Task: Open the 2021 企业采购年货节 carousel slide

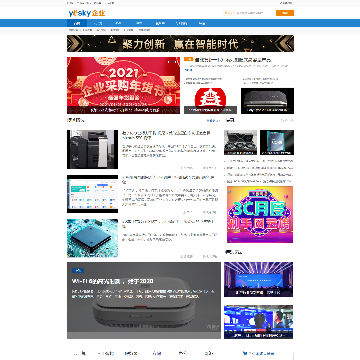Action: pos(123,85)
